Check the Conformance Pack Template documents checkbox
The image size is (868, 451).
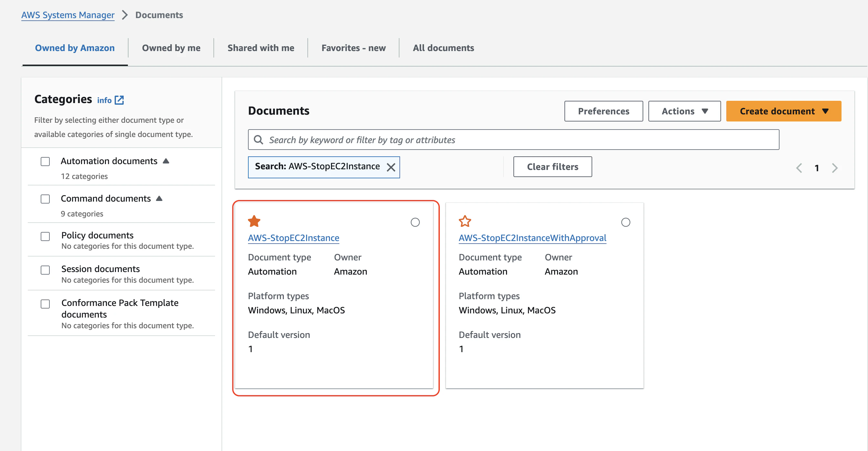(45, 304)
